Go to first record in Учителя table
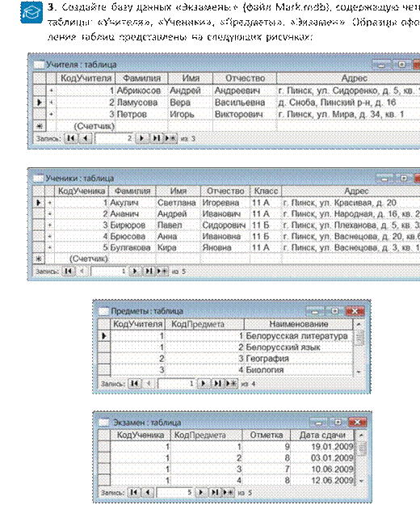The width and height of the screenshot is (420, 505). pos(71,138)
